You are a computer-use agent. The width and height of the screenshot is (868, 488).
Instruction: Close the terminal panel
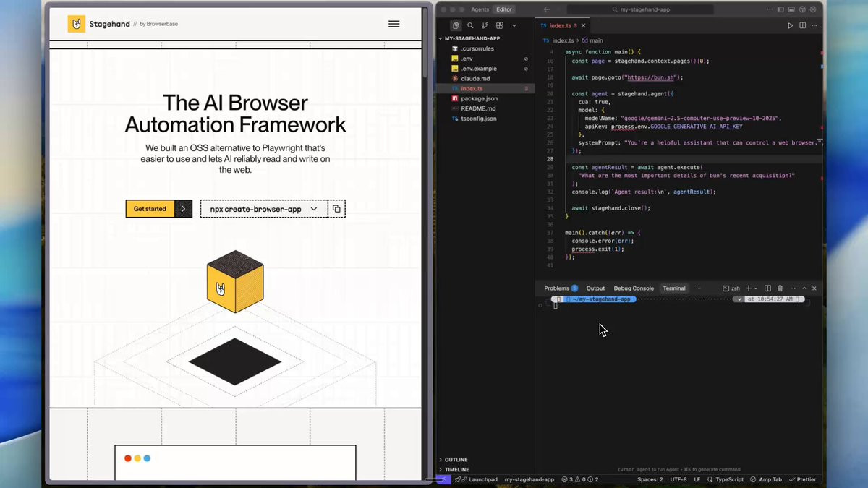pos(814,288)
